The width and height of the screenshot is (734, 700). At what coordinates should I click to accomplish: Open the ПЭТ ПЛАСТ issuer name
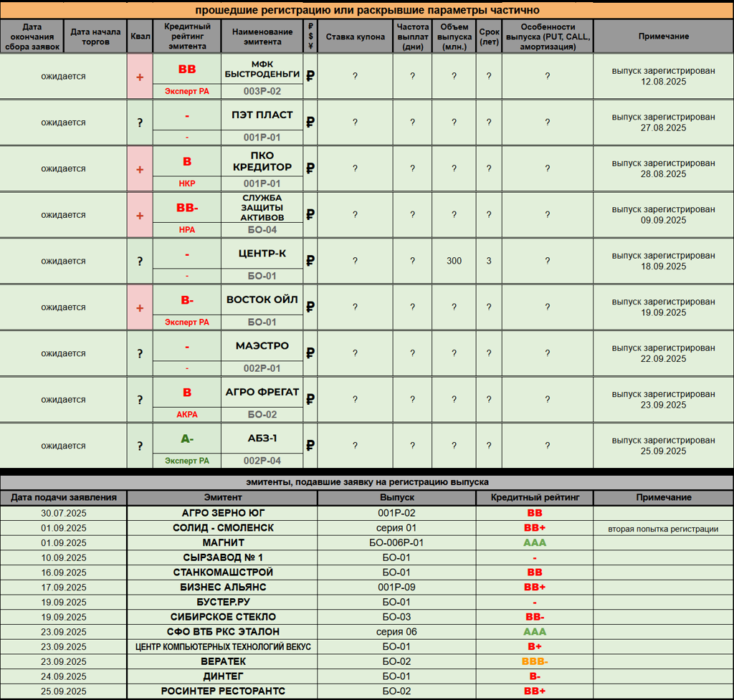tap(262, 115)
